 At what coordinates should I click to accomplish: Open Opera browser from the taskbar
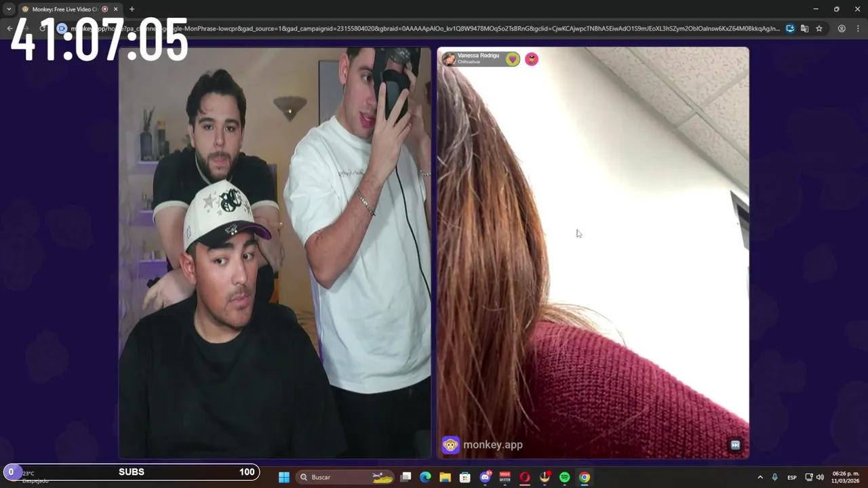coord(524,477)
